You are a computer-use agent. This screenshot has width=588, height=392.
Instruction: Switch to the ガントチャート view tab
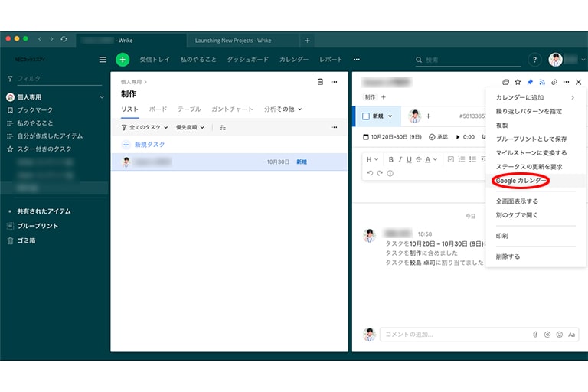click(232, 109)
